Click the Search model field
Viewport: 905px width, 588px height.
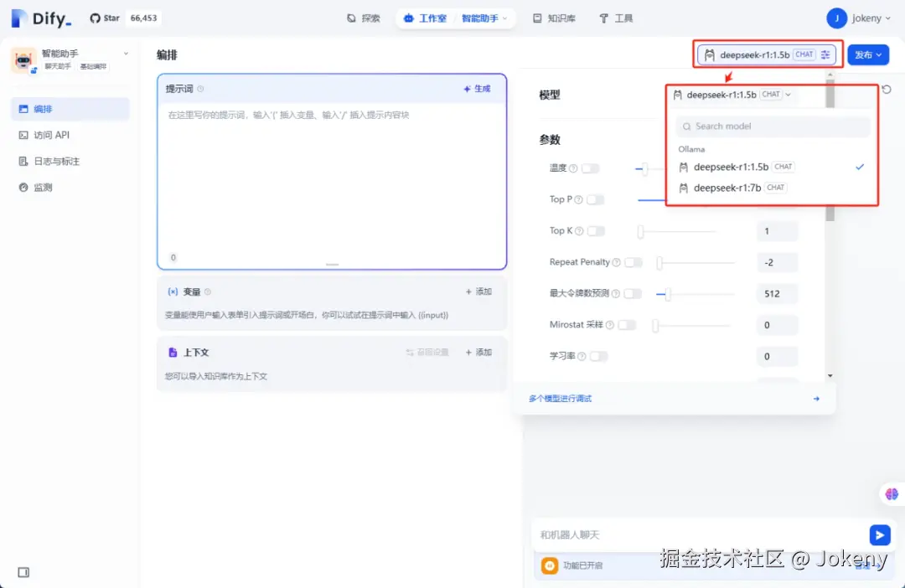(773, 126)
